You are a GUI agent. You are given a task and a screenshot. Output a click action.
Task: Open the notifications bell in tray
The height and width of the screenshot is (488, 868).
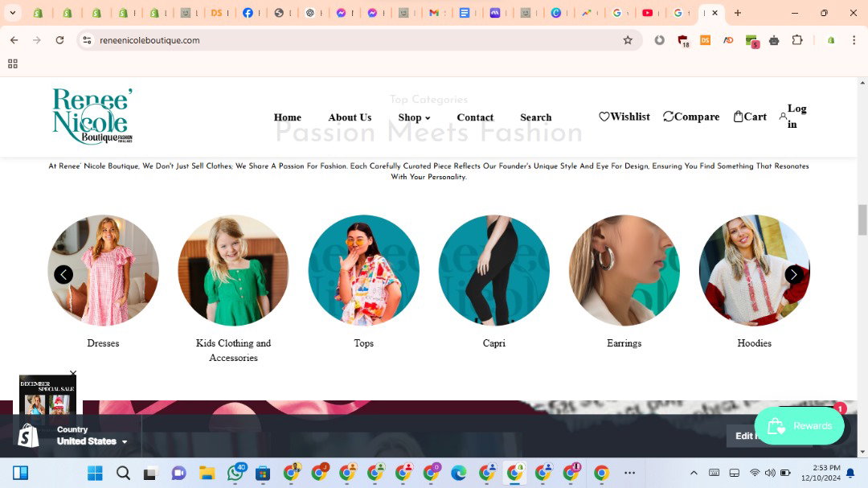[851, 473]
